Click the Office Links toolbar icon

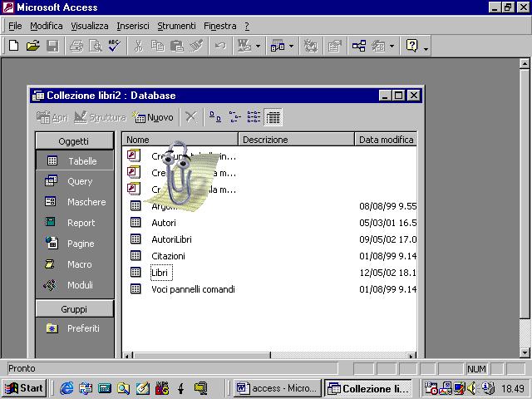pos(244,46)
